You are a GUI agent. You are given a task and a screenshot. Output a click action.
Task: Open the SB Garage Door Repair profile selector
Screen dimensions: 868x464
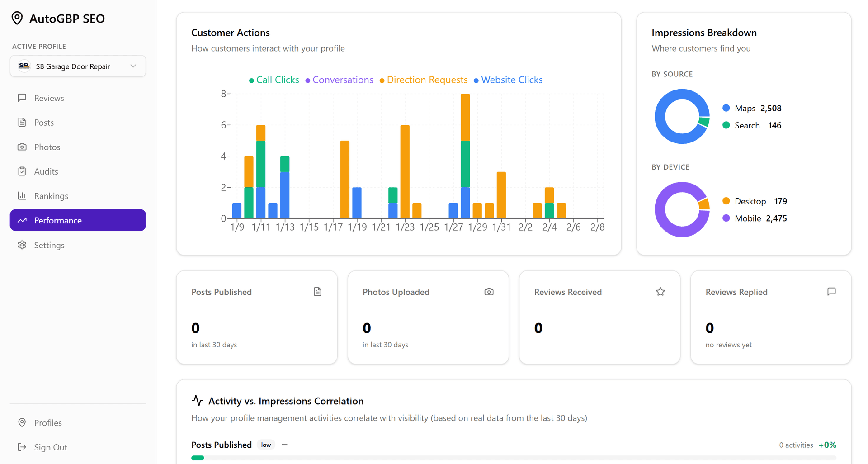[77, 66]
